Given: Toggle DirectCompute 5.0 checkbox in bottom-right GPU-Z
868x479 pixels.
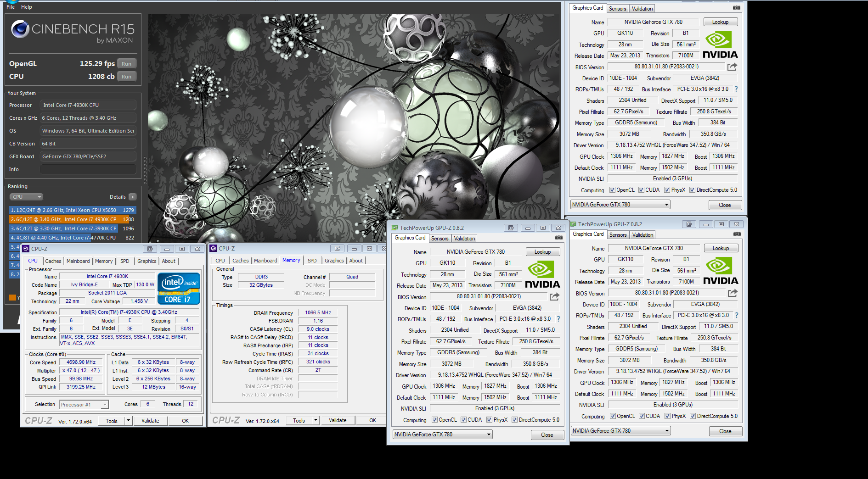Looking at the screenshot, I should coord(693,416).
